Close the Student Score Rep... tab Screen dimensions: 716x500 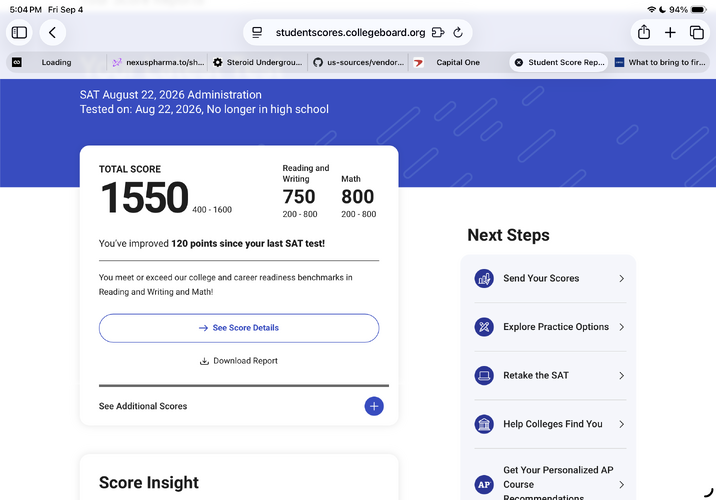[519, 63]
